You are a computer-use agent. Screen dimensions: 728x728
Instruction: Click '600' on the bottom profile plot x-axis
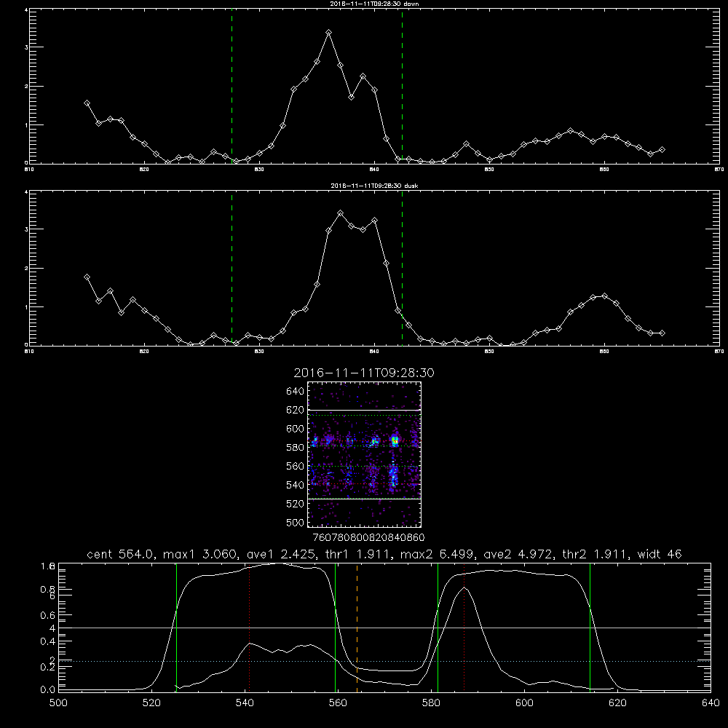(x=524, y=703)
